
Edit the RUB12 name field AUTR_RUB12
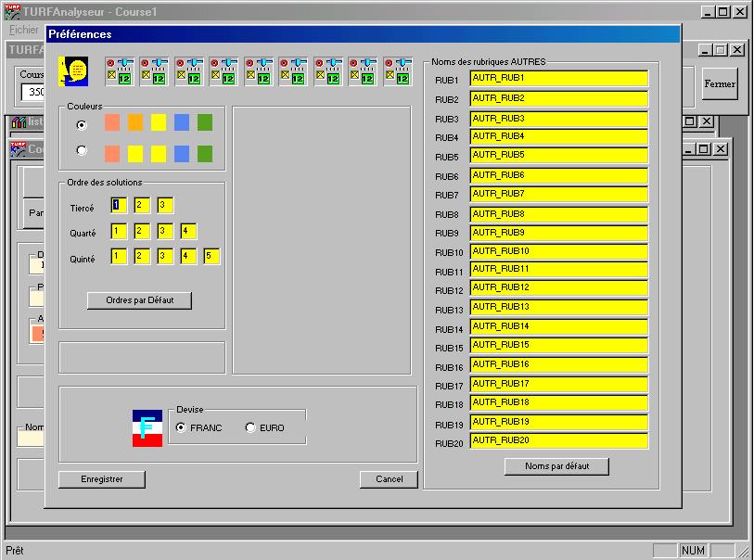coord(558,288)
